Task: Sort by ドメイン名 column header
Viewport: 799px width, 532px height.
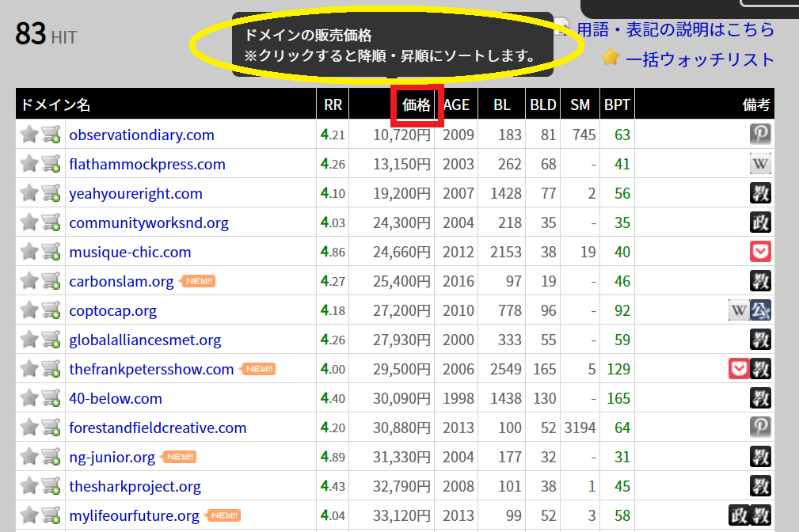Action: (x=55, y=105)
